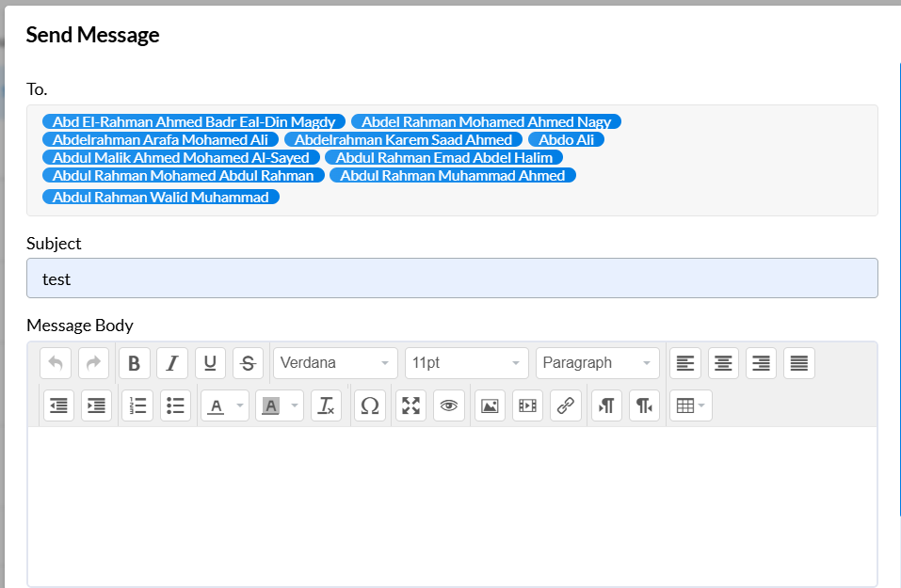The height and width of the screenshot is (588, 901).
Task: Click inside the message body area
Action: click(x=452, y=505)
